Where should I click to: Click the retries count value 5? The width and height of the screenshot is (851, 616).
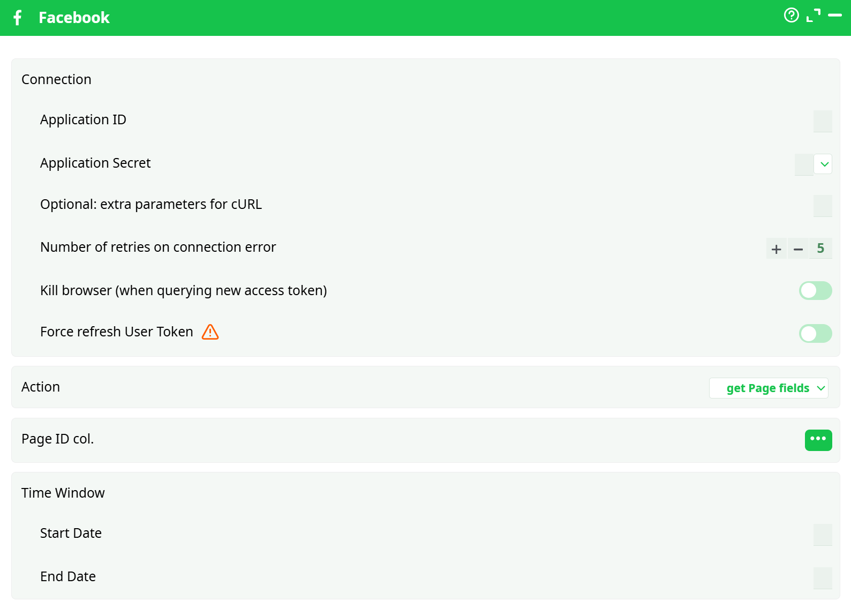pos(820,249)
